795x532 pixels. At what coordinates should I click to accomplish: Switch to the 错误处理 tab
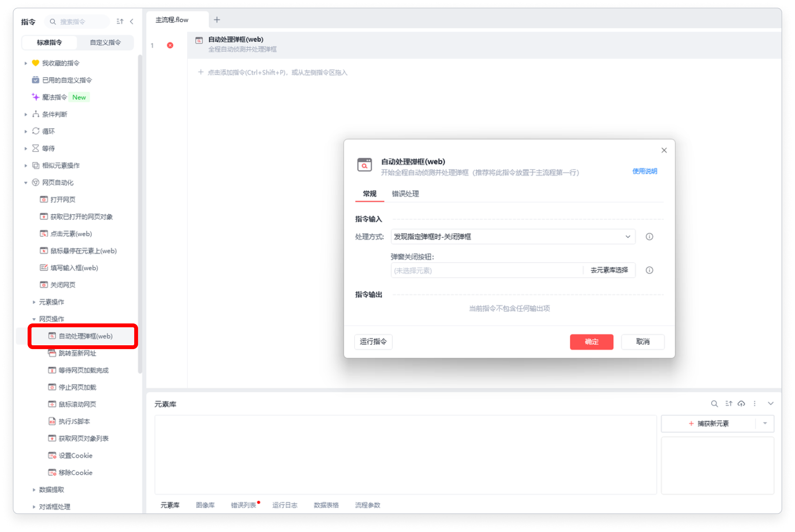[x=405, y=194]
